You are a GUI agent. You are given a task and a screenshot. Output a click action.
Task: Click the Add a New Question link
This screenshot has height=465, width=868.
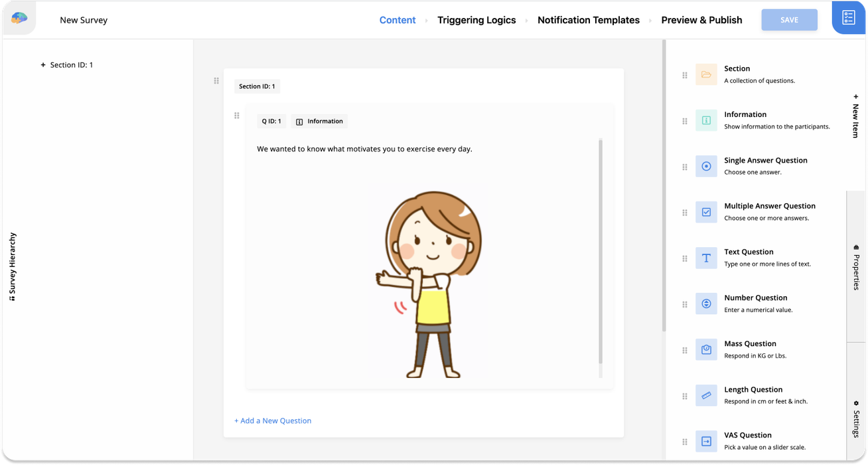(x=273, y=420)
